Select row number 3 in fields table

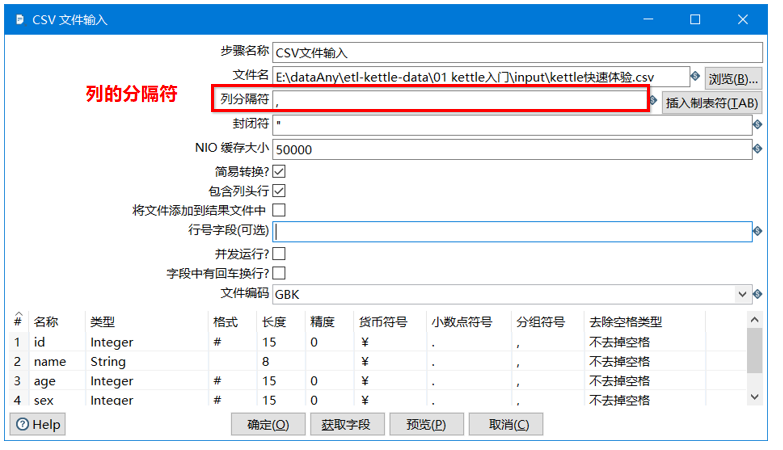(18, 381)
